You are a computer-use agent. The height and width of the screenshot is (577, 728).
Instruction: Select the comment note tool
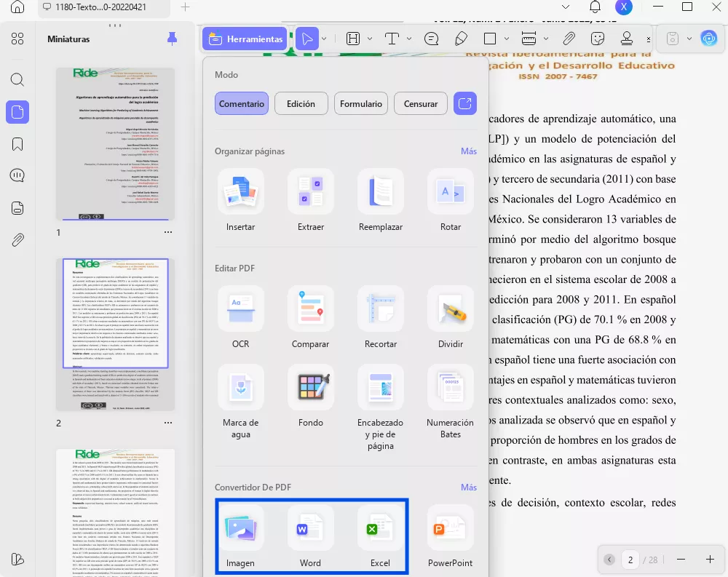pyautogui.click(x=431, y=39)
